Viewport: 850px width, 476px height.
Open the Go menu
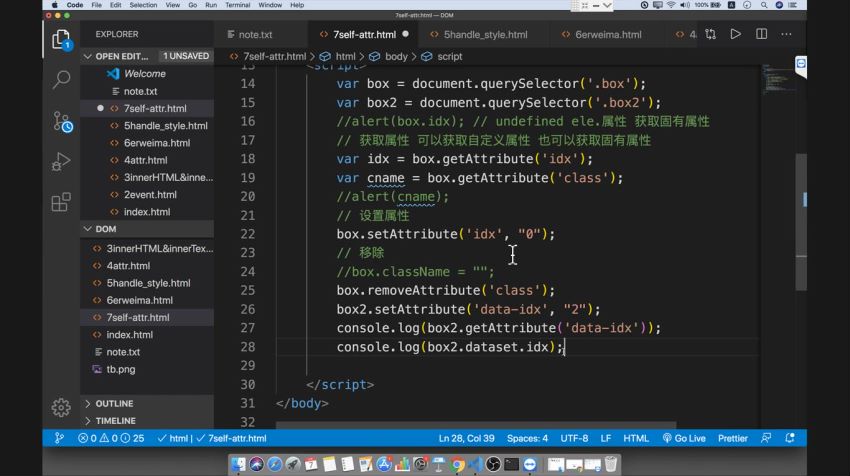192,5
